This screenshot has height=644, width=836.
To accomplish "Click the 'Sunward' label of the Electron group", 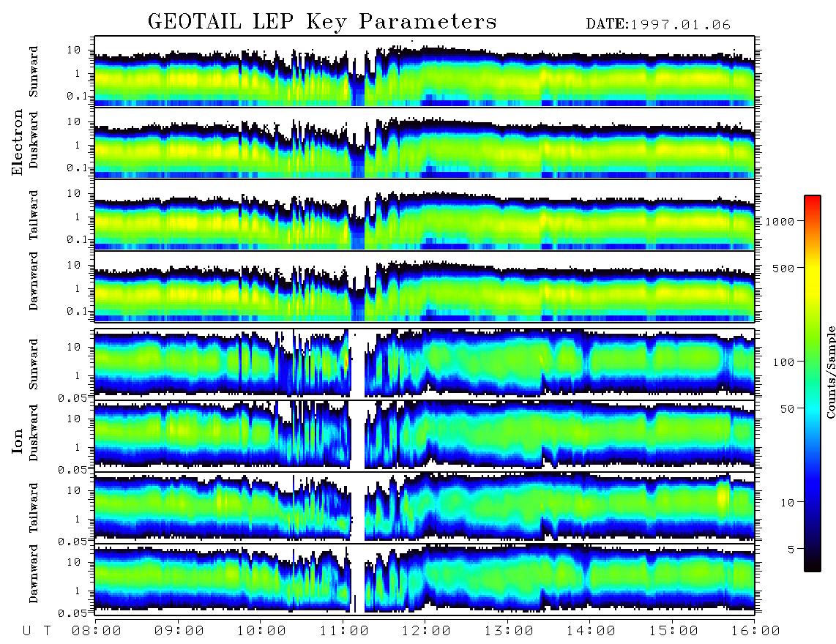I will coord(34,72).
